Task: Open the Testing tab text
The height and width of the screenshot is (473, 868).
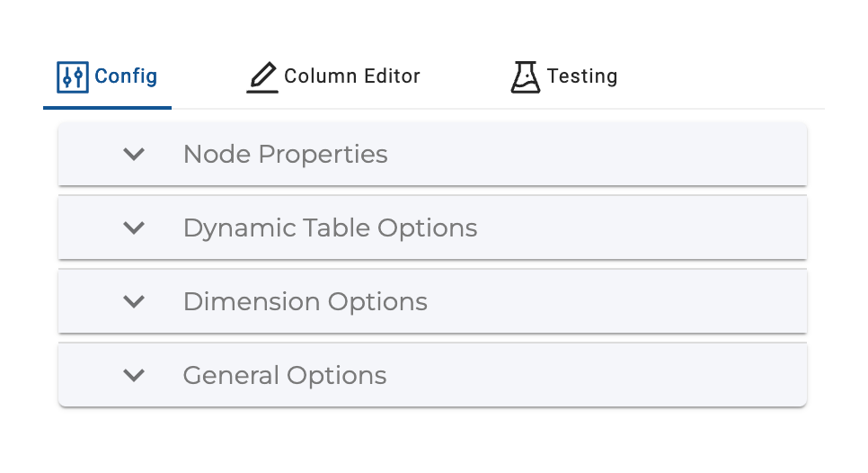Action: (581, 76)
